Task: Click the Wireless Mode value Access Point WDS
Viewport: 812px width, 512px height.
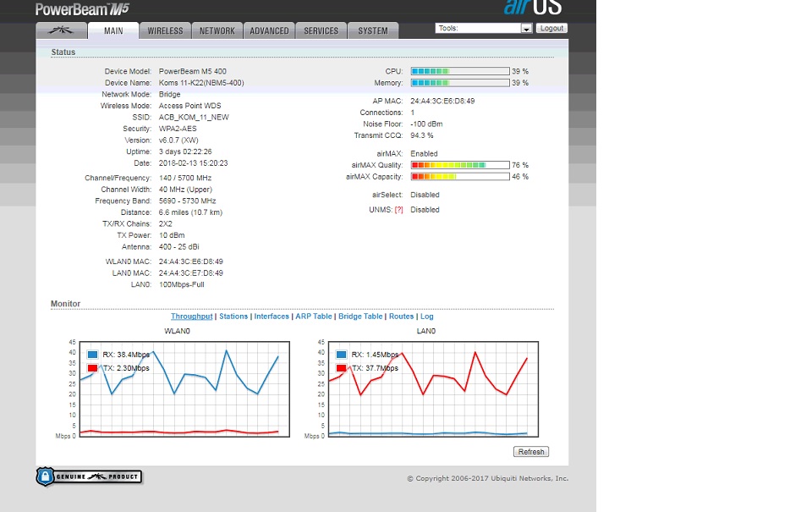Action: click(189, 106)
